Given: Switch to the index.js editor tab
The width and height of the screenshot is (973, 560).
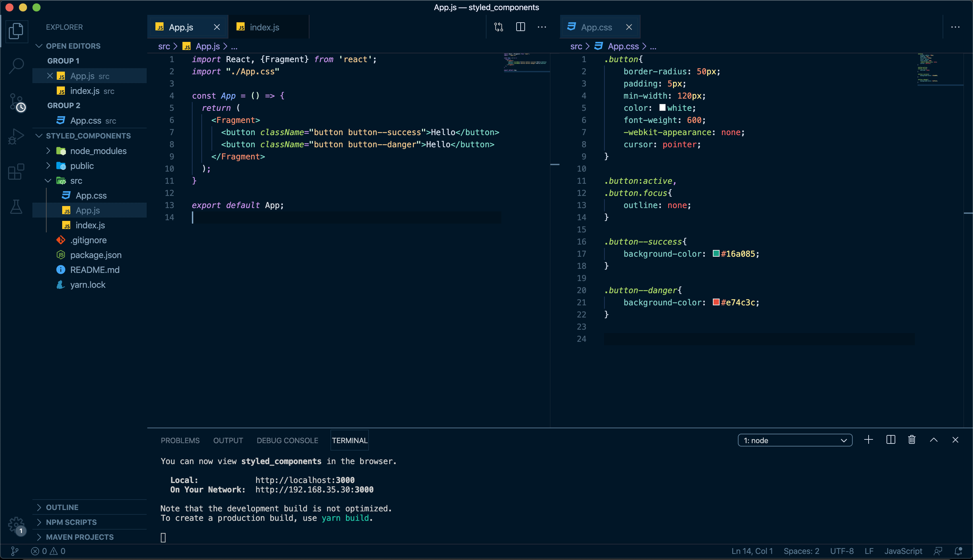Looking at the screenshot, I should tap(264, 27).
